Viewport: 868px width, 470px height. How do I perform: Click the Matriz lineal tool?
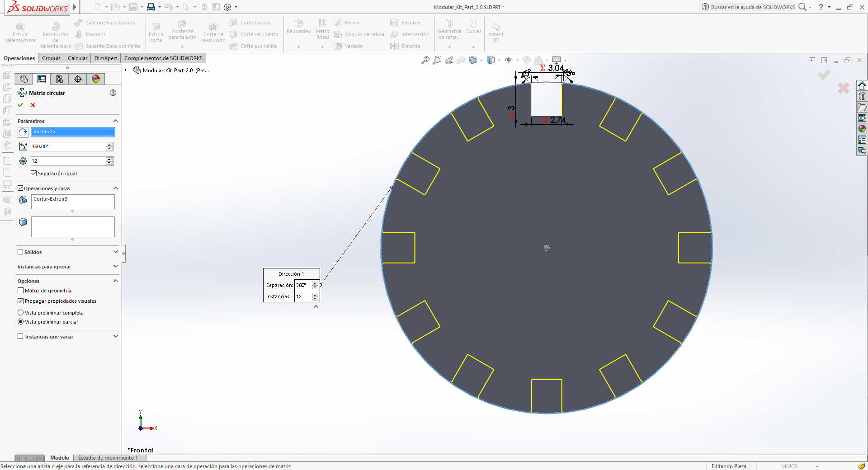click(322, 29)
